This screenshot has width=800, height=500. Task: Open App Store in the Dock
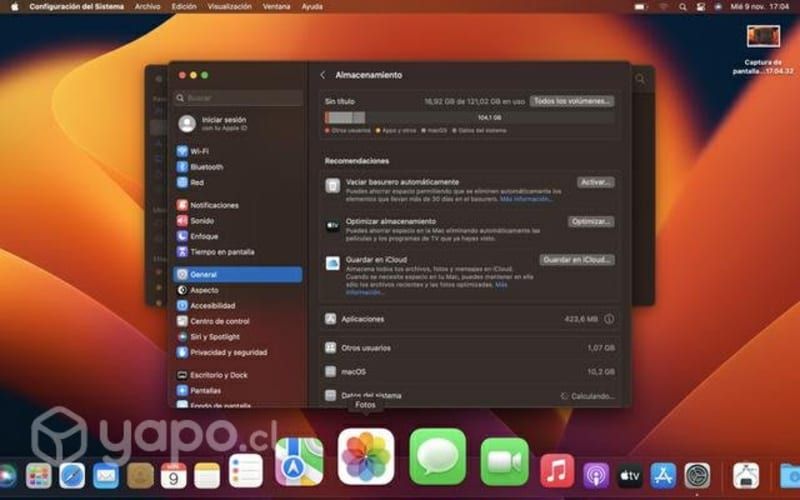click(x=663, y=476)
